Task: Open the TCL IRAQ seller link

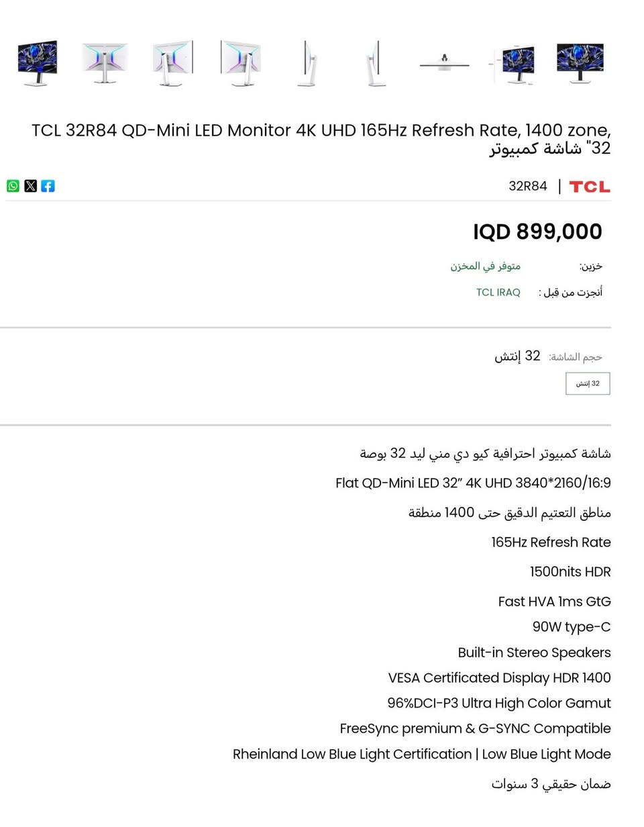Action: point(498,292)
